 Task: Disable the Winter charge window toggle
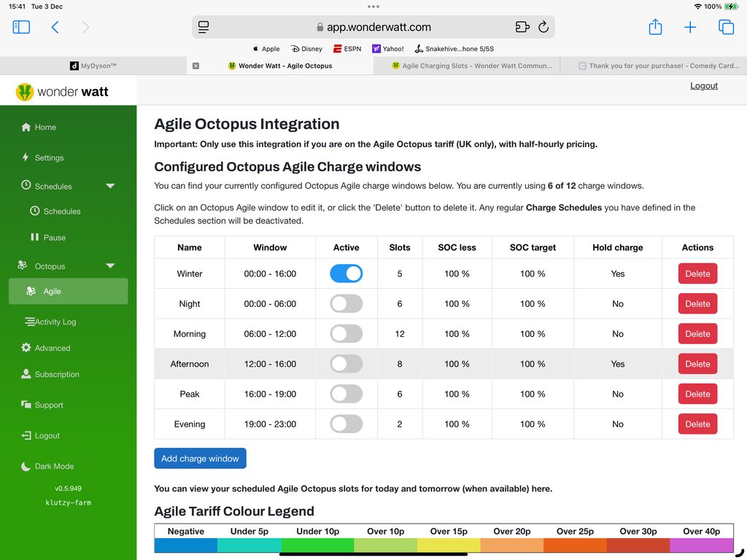346,273
